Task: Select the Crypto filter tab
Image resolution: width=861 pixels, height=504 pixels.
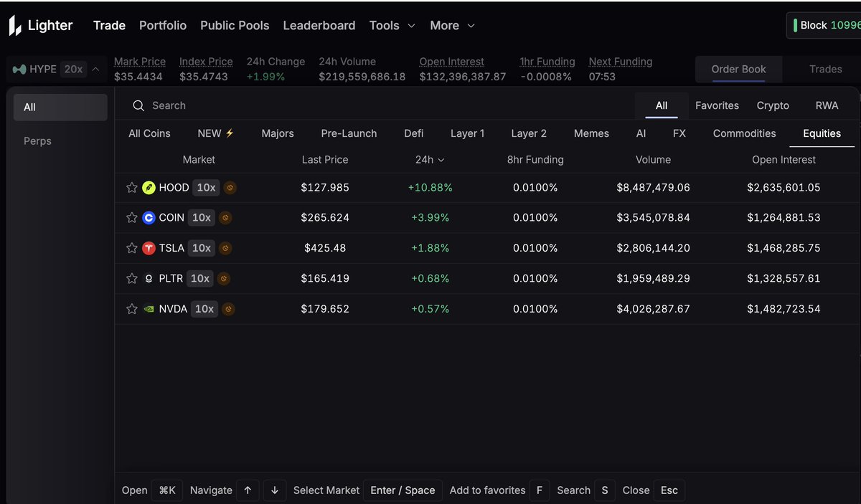Action: 773,105
